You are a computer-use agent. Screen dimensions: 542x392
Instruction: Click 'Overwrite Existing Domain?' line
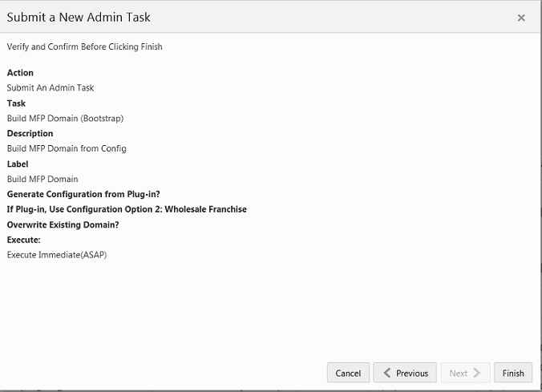click(63, 224)
